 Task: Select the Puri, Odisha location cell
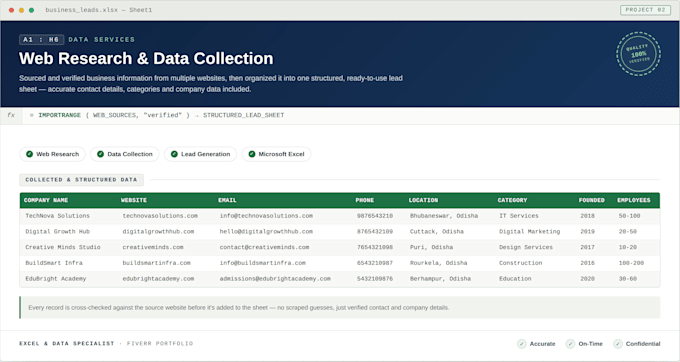click(432, 247)
